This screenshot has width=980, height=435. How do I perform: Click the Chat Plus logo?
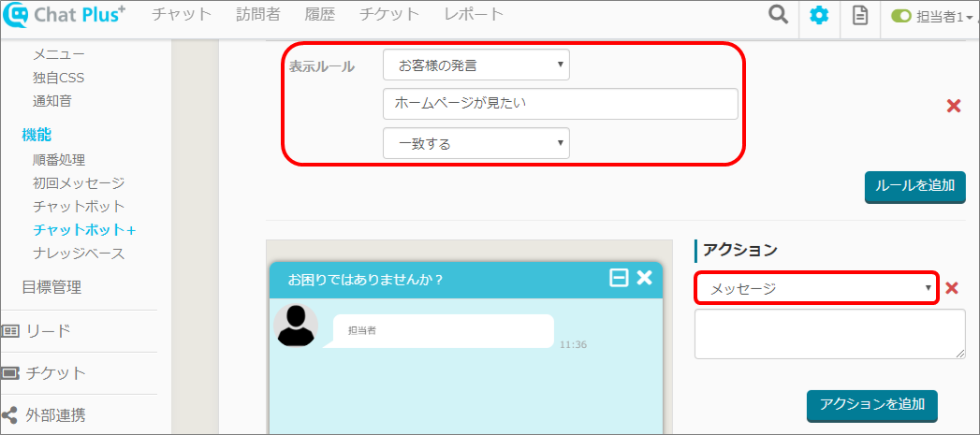coord(65,15)
